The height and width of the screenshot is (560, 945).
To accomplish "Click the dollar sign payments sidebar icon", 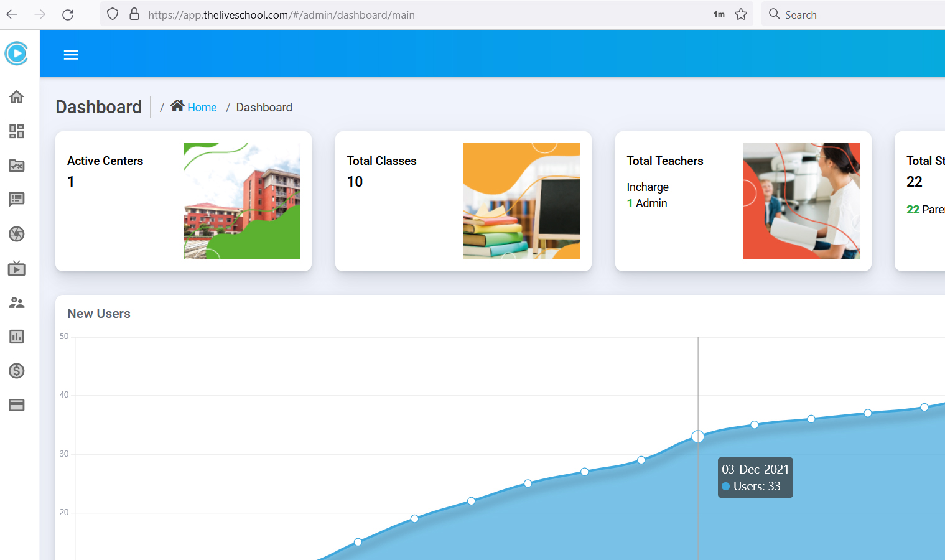I will pyautogui.click(x=17, y=371).
